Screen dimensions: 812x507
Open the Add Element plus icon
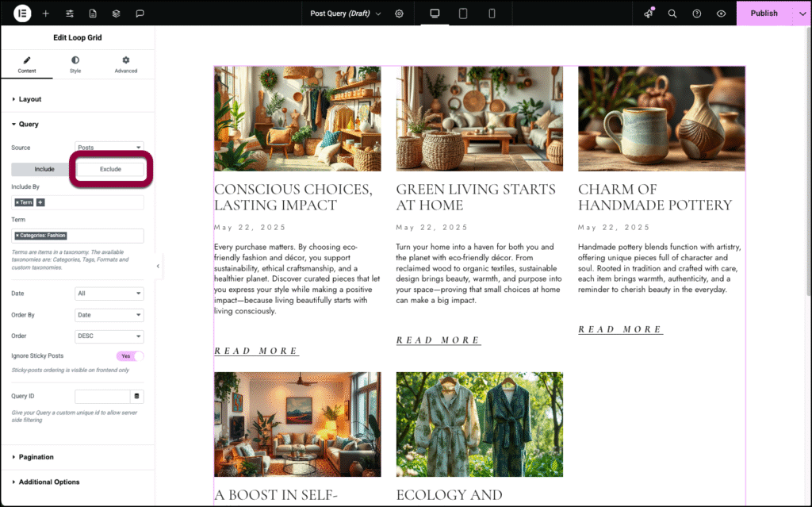(45, 13)
